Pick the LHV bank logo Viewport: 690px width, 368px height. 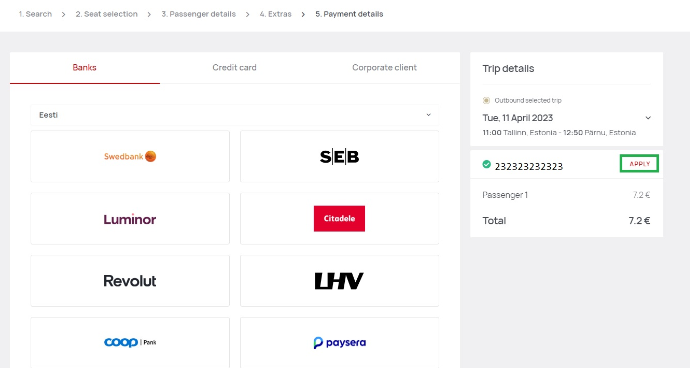339,281
